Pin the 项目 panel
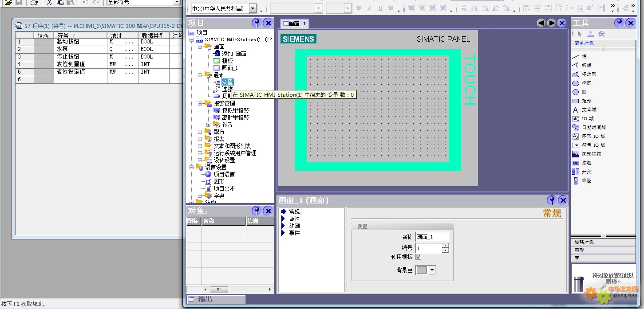Viewport: 644px width, 309px height. (x=257, y=23)
